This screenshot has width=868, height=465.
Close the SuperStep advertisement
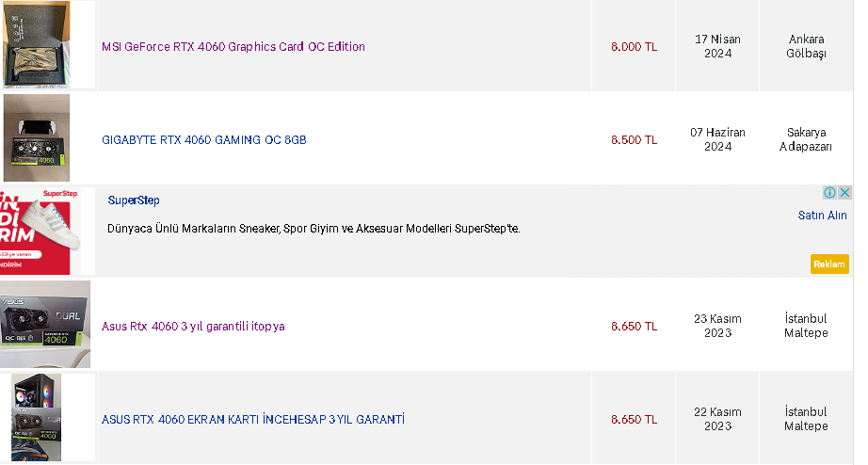click(x=844, y=193)
